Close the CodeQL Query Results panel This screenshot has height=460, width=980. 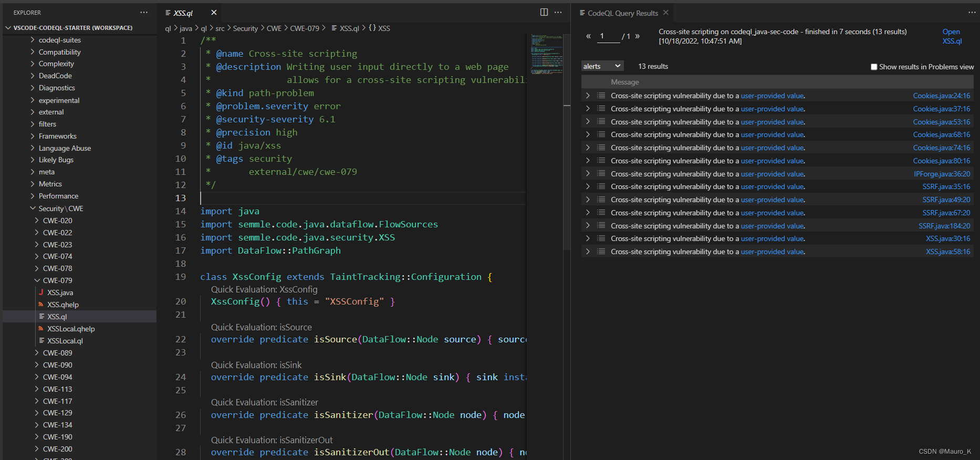(666, 13)
